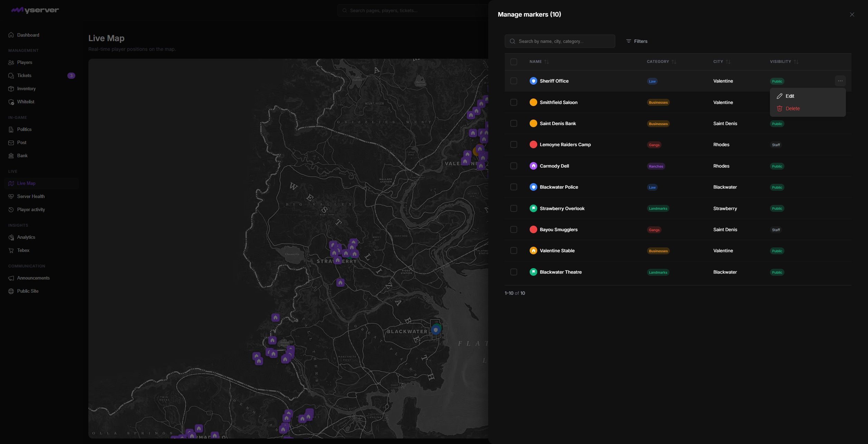868x444 pixels.
Task: Choose Delete from the row context menu
Action: click(808, 108)
